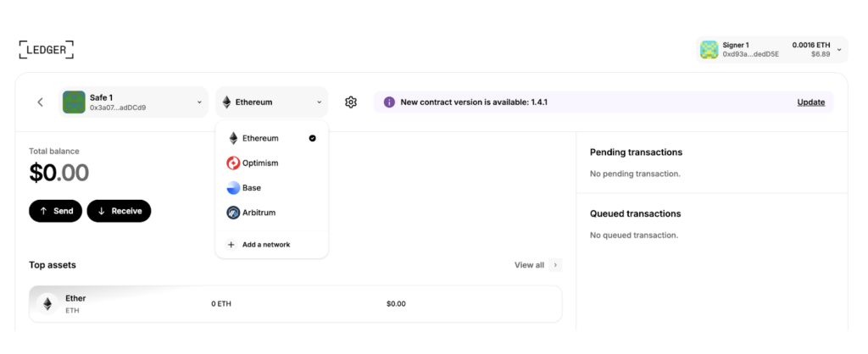Expand the Signer 1 wallet dropdown
Viewport: 868px width, 354px height.
pos(838,50)
